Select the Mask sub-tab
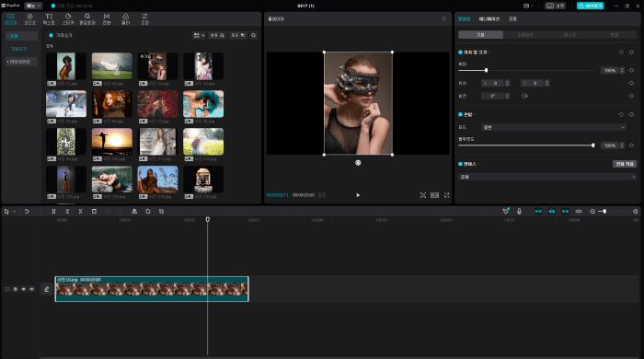Viewport: 644px width, 359px height. coord(569,35)
